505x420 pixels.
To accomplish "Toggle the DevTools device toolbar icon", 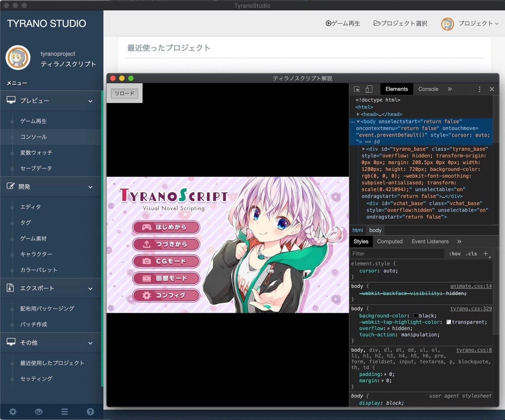I will click(369, 89).
